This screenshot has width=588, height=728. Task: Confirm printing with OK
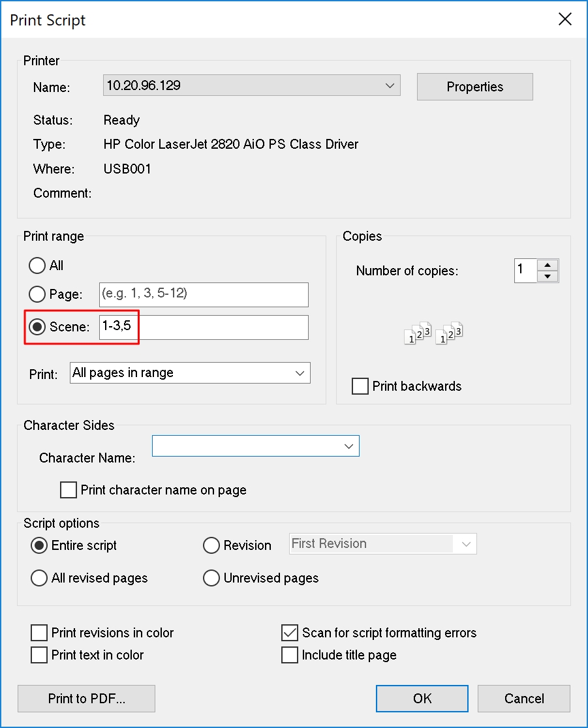tap(422, 698)
